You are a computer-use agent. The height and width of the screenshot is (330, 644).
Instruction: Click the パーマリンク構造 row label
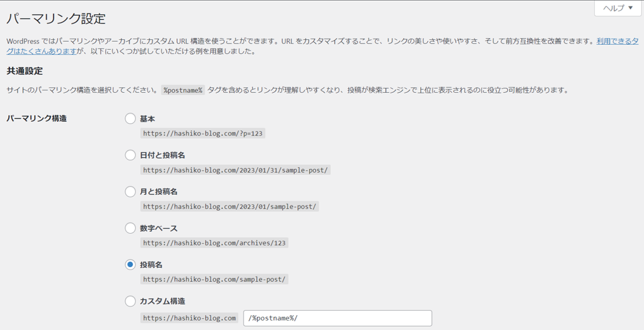point(36,119)
